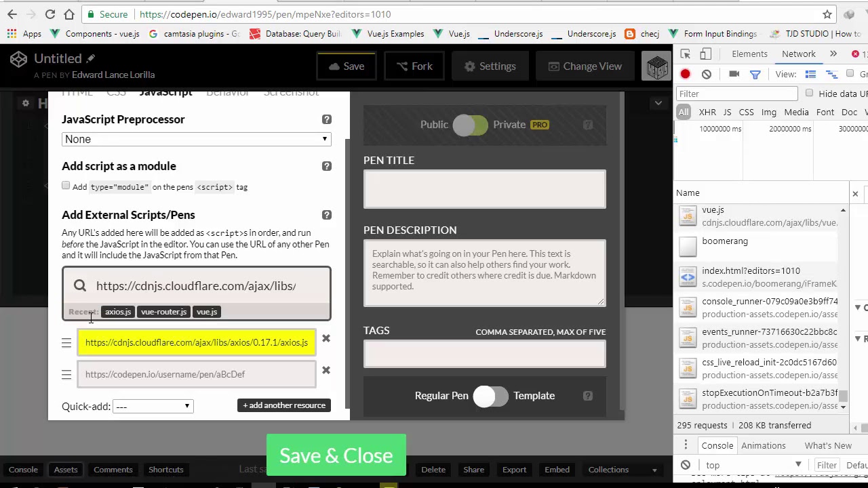The image size is (868, 488).
Task: Open Assets from footer bar
Action: (x=66, y=470)
